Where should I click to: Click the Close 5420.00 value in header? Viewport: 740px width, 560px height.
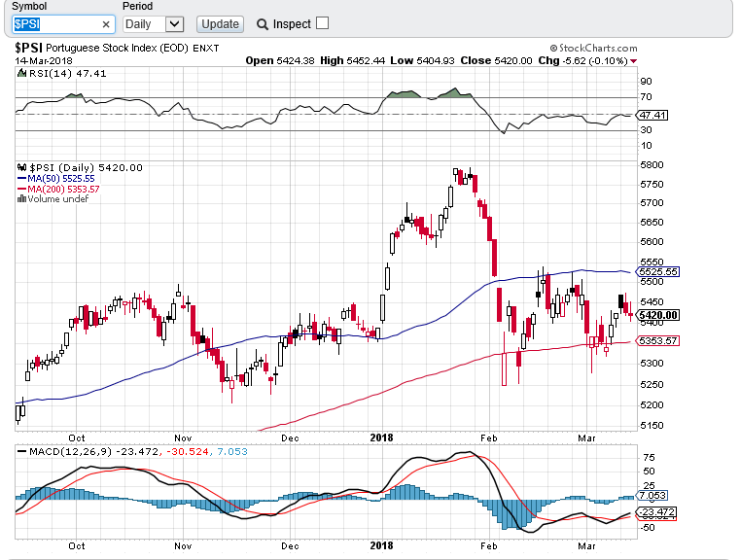[497, 61]
